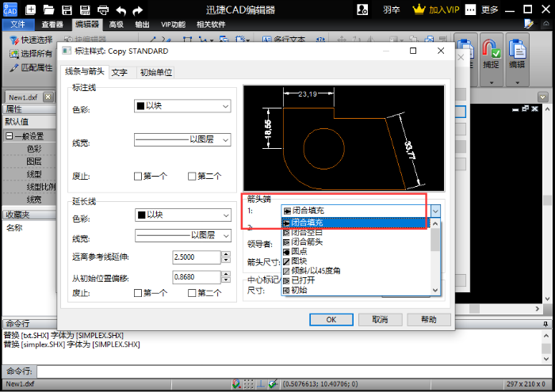This screenshot has width=555, height=392.
Task: Collapse the ribbon with the up-arrow icon
Action: pos(546,24)
